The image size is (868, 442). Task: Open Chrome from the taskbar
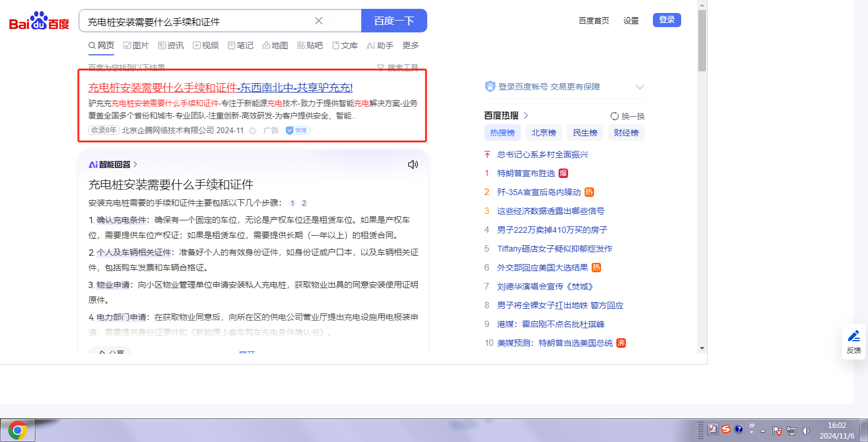pos(17,431)
